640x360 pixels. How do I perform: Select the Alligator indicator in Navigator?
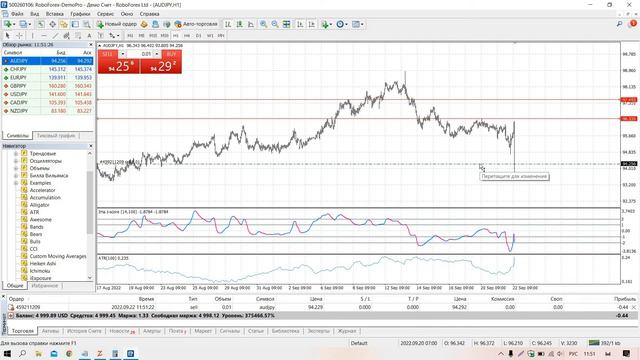coord(39,205)
